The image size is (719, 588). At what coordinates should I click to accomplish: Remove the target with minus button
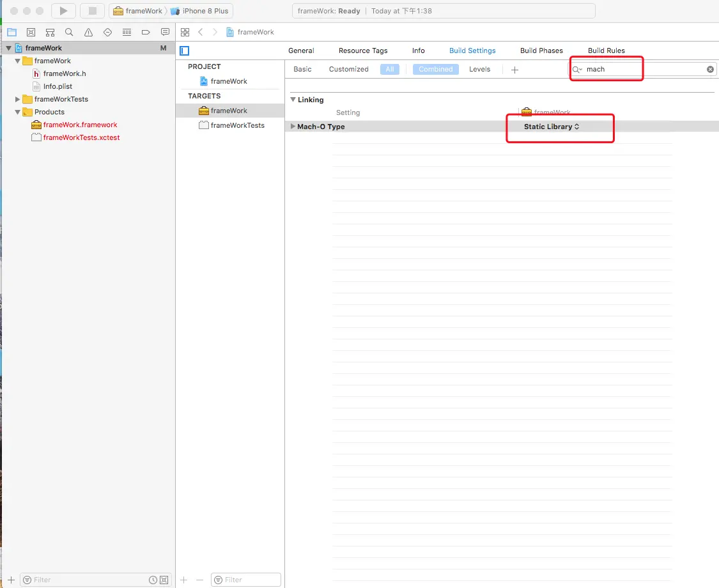pyautogui.click(x=199, y=580)
